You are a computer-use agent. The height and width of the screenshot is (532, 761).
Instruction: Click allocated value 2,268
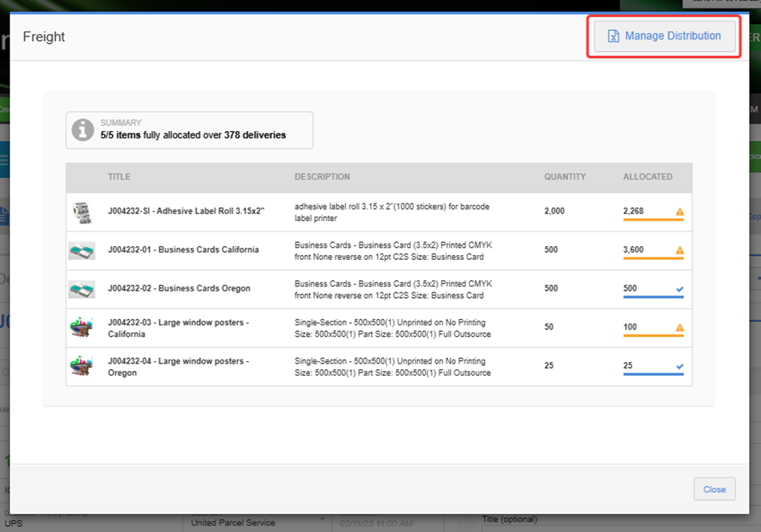(633, 211)
